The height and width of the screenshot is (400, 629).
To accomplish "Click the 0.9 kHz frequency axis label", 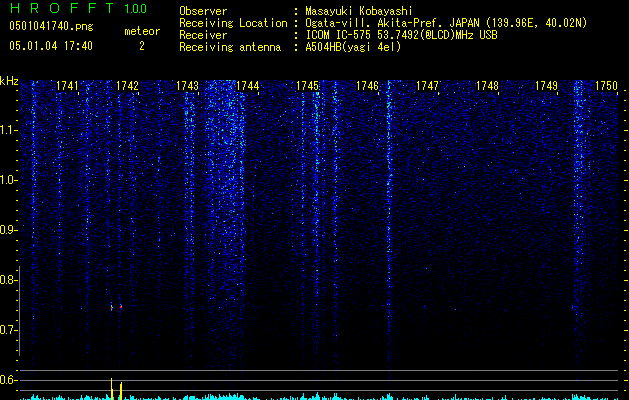I will coord(8,230).
